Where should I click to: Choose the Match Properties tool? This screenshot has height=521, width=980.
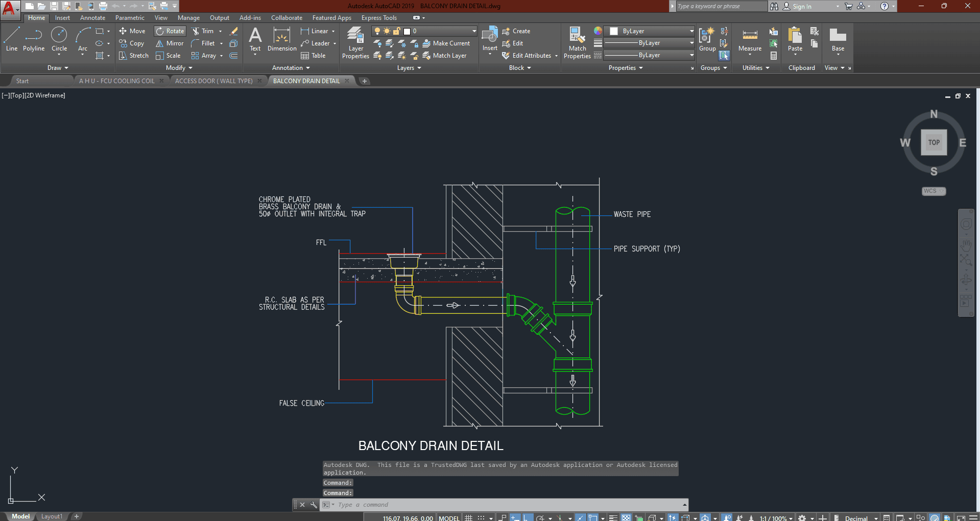[577, 43]
